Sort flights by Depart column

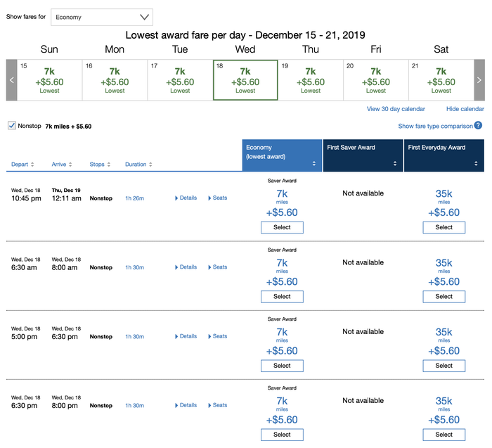[x=22, y=164]
